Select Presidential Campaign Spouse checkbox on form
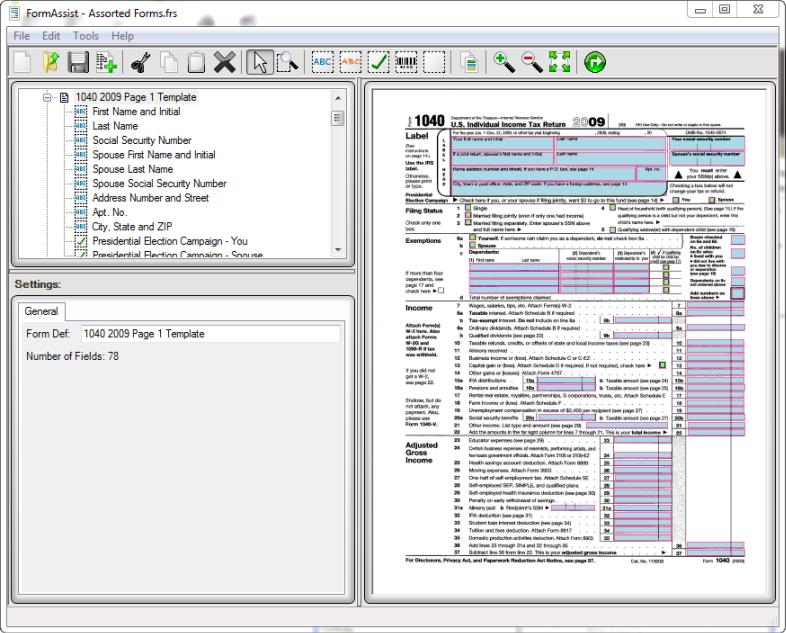The height and width of the screenshot is (633, 786). [x=712, y=200]
